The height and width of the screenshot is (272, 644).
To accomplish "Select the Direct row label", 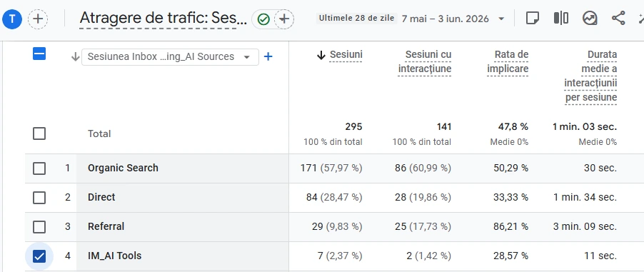I will [x=101, y=197].
